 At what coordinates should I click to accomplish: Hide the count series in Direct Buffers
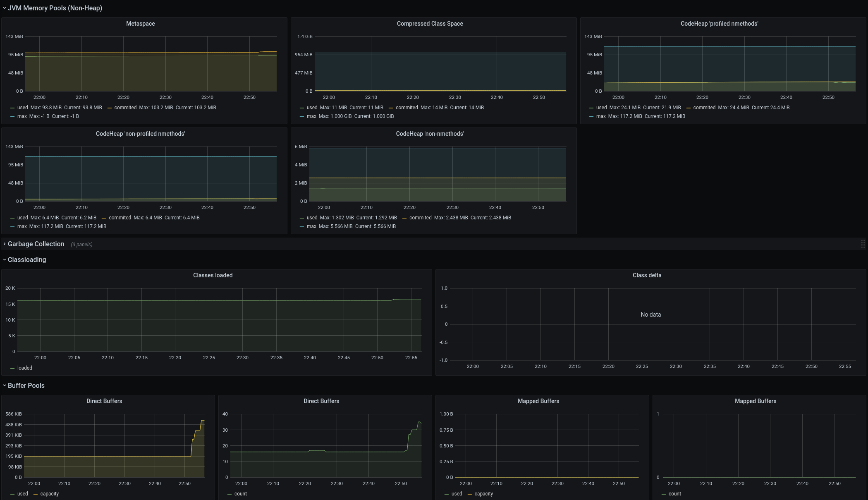coord(241,493)
